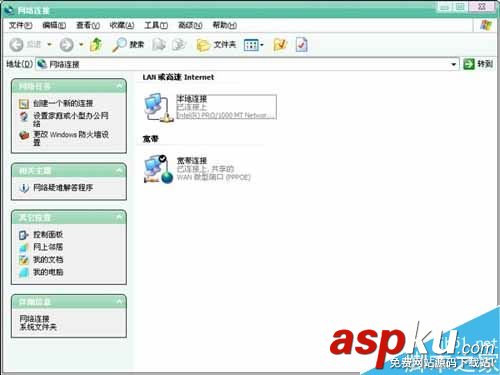Open the Back button history dropdown arrow
Viewport: 500px width, 375px height.
pos(49,44)
